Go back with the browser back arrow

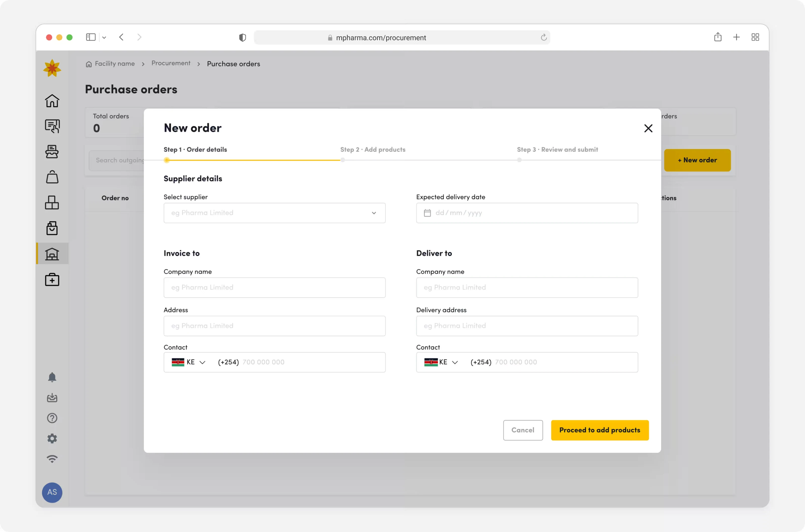(x=122, y=37)
